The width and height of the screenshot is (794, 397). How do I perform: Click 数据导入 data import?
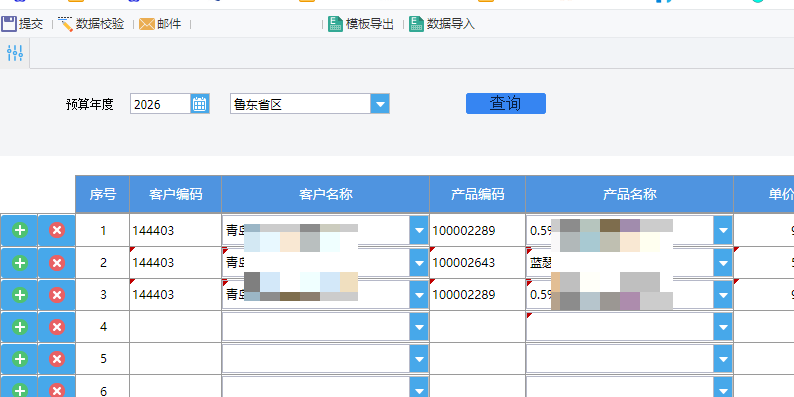(x=442, y=24)
